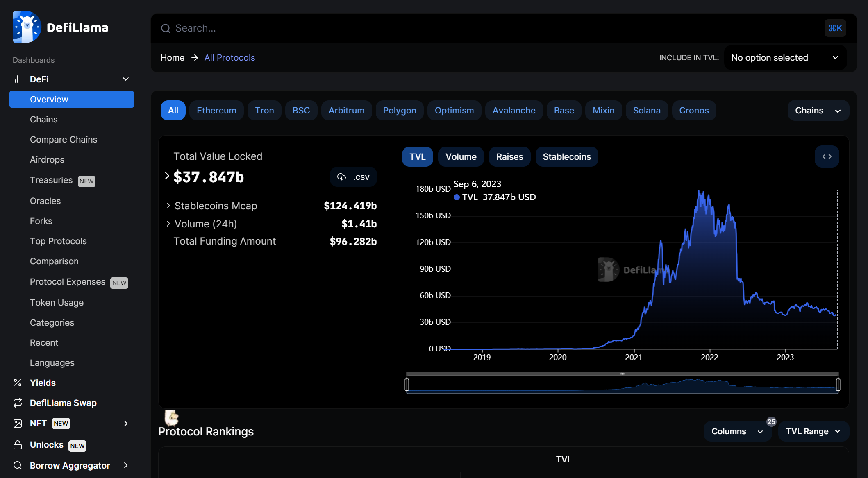Viewport: 868px width, 478px height.
Task: Toggle the Volume chart option
Action: (461, 157)
